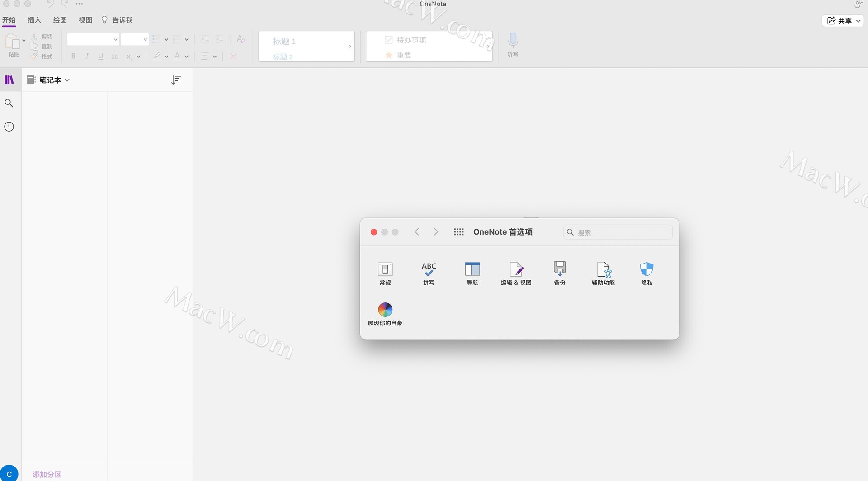Open the Privacy (隐私) preferences pane

[646, 273]
